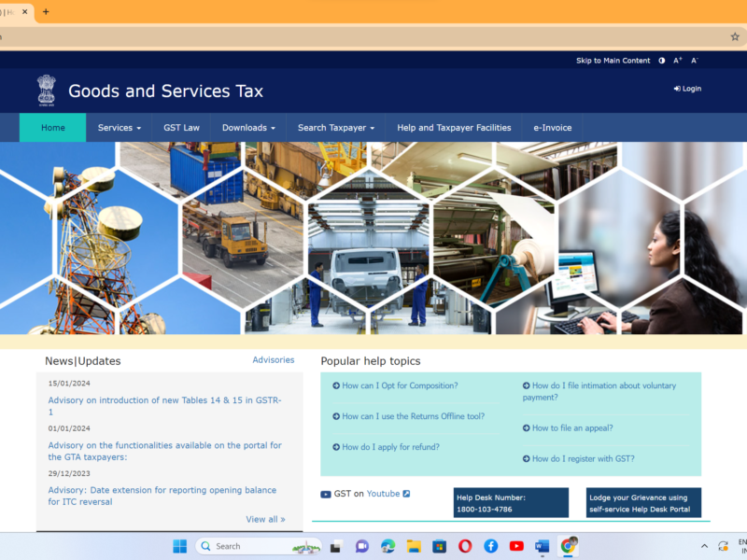Viewport: 747px width, 560px height.
Task: Launch Opera browser from the taskbar
Action: [465, 546]
